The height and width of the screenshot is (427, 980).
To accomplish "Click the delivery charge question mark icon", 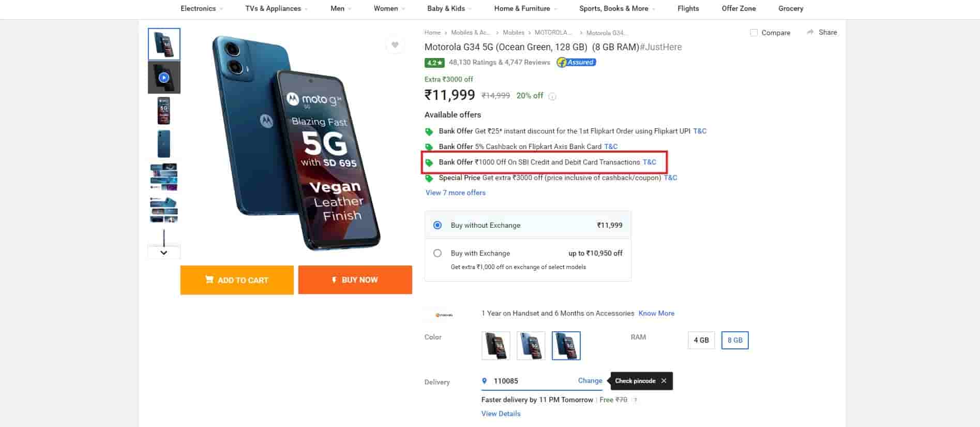I will point(636,400).
